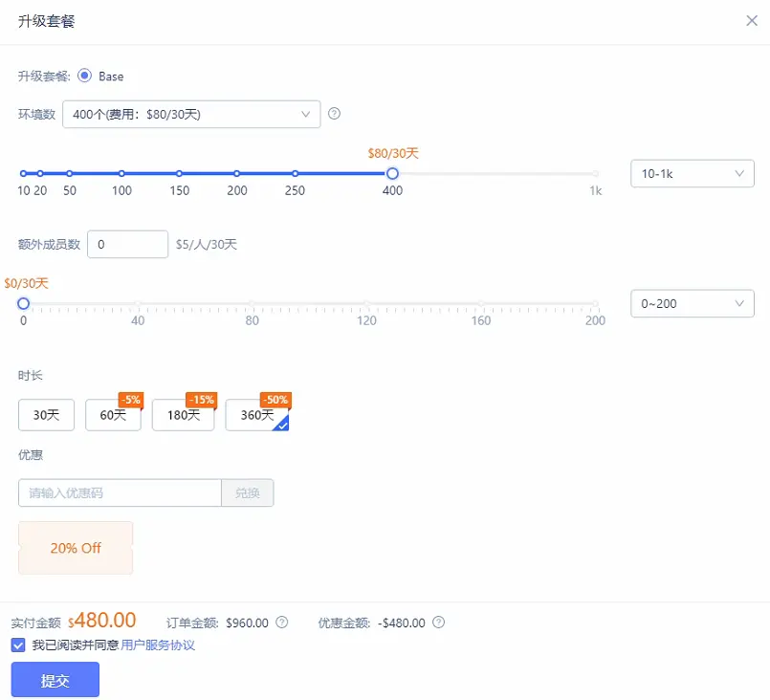Select the 1k point on environment slider
This screenshot has height=700, width=770.
[x=595, y=173]
